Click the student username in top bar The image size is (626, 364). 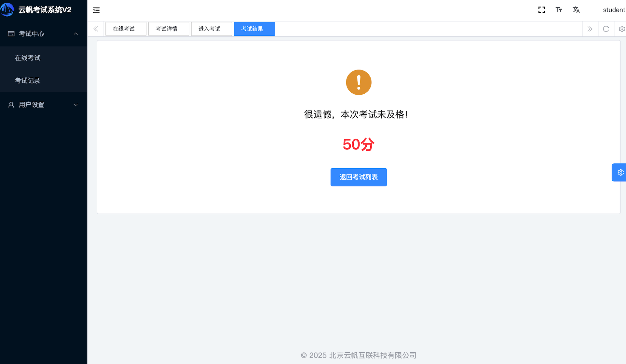(614, 10)
